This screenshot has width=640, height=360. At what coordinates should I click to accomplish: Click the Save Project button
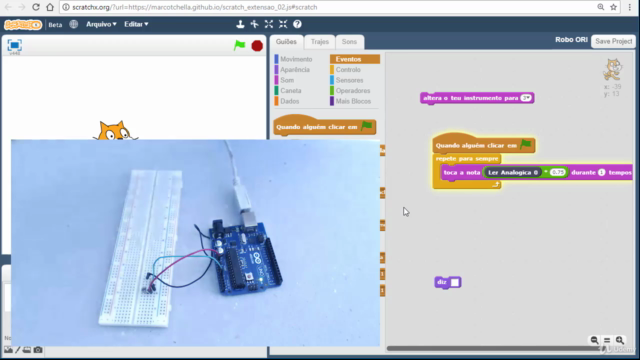pos(613,41)
